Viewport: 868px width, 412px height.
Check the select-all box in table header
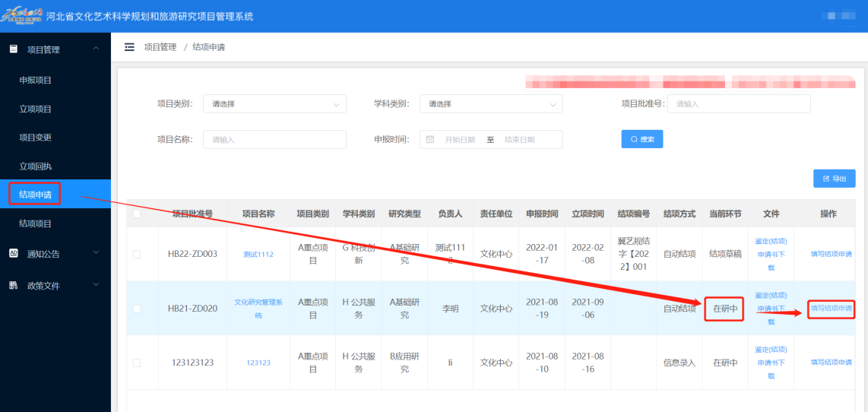(x=137, y=214)
